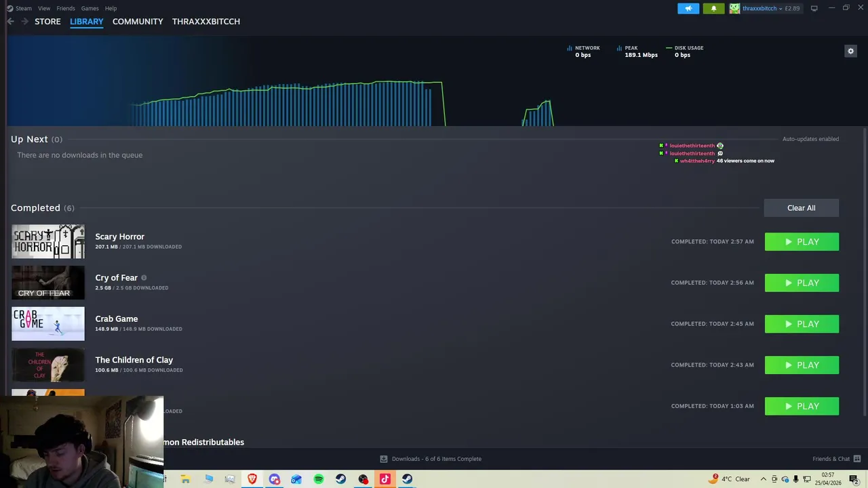
Task: Click the Auto-updates enabled label
Action: 810,139
